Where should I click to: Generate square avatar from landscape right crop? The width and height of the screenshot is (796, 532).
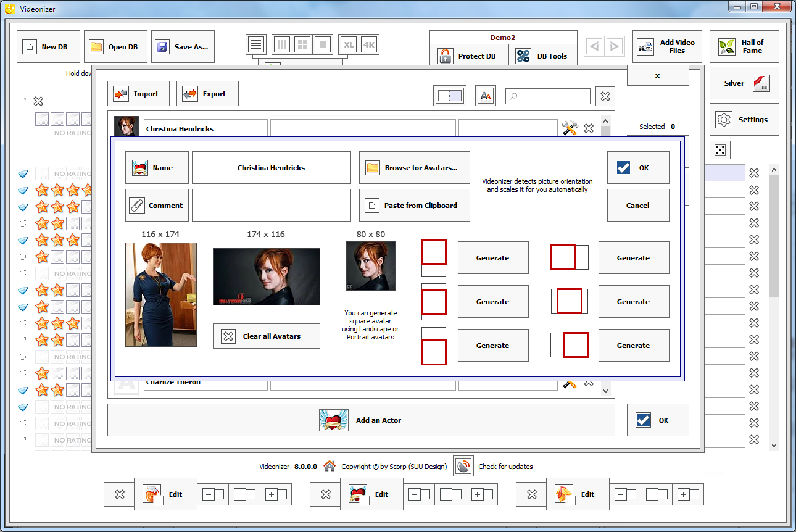click(x=634, y=346)
